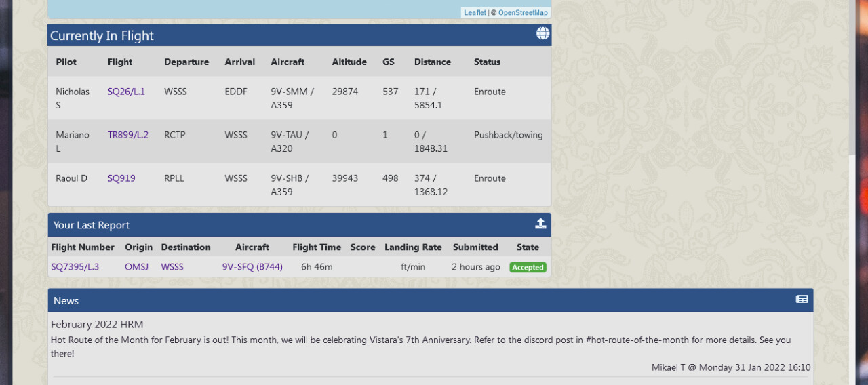The image size is (868, 385).
Task: Click the globe icon in Currently In Flight header
Action: (542, 34)
